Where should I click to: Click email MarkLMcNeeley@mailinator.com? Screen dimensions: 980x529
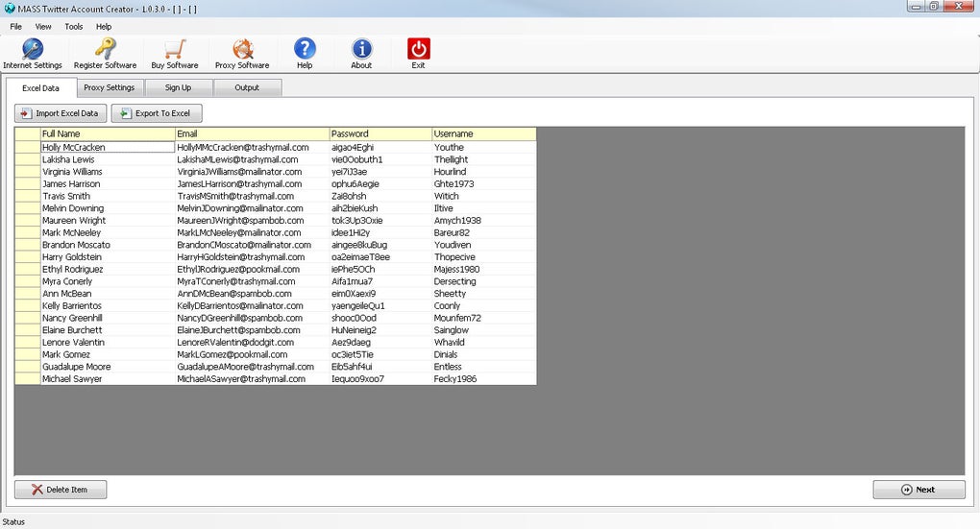pos(252,232)
